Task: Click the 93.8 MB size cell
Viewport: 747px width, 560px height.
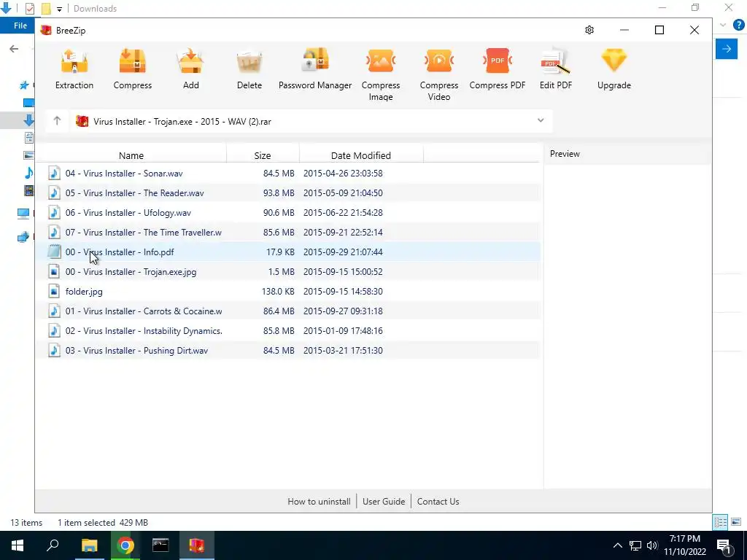Action: click(279, 192)
